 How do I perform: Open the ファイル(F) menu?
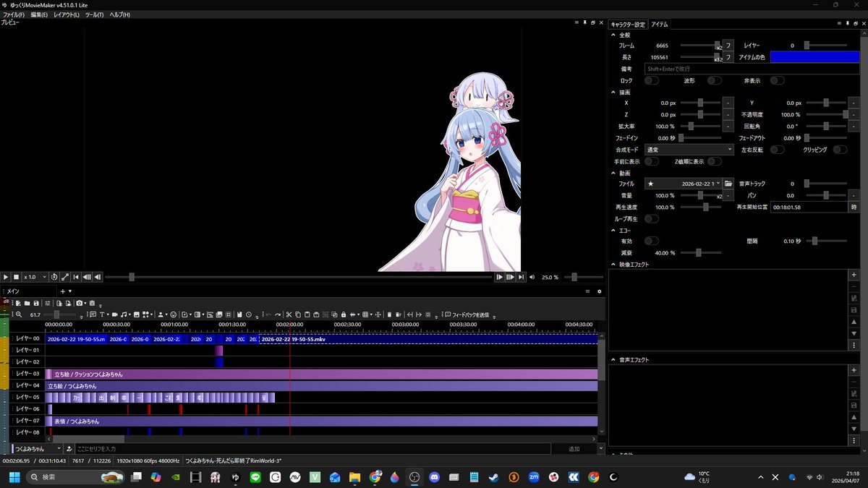tap(14, 14)
